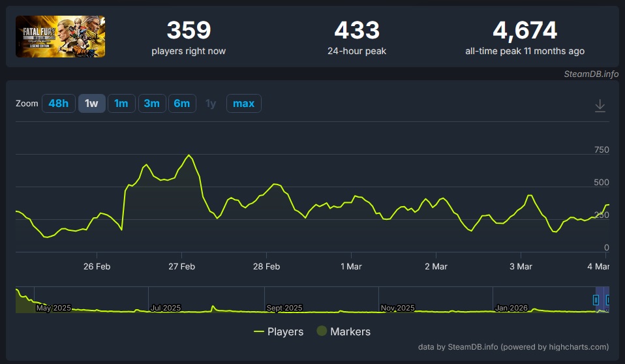Select the 48h zoom range
The height and width of the screenshot is (364, 625).
[59, 104]
